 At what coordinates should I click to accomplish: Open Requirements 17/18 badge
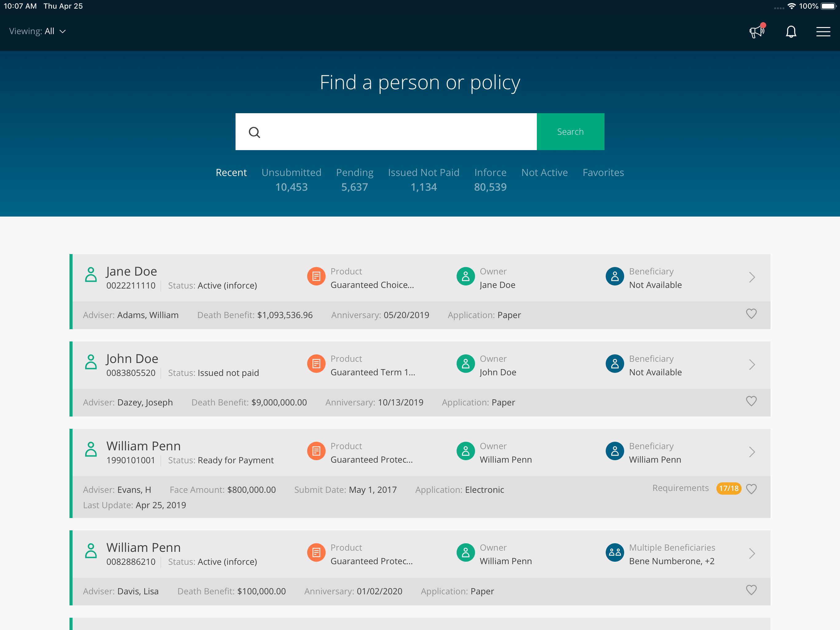[729, 488]
